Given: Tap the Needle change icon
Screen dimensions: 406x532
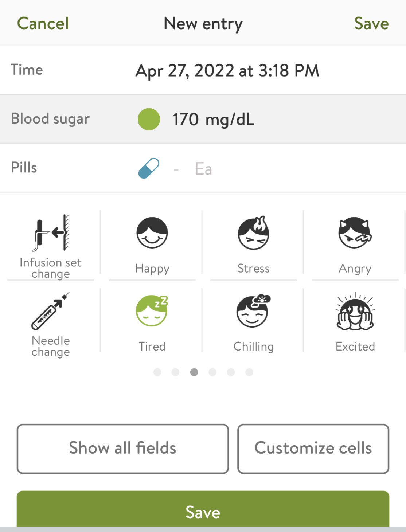Looking at the screenshot, I should click(50, 311).
